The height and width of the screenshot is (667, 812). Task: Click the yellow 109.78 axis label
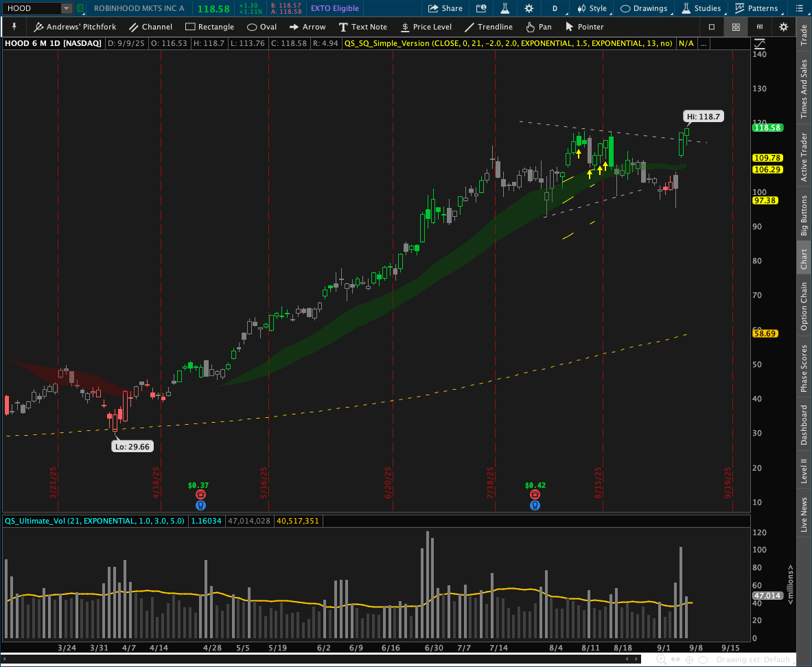767,158
